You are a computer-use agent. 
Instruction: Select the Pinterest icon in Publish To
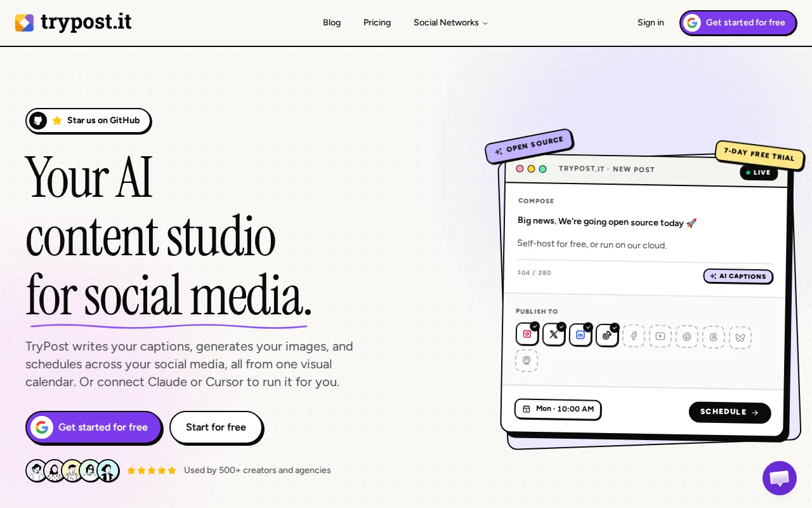point(687,337)
